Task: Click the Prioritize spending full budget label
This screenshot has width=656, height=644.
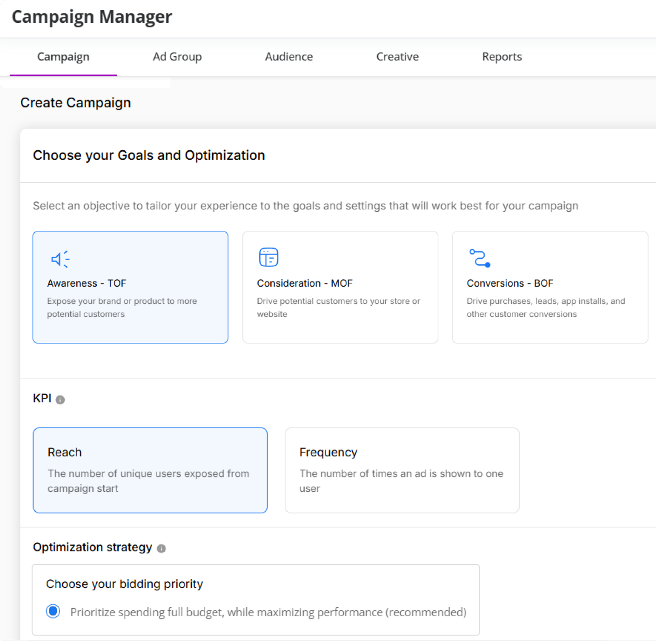Action: pos(268,612)
